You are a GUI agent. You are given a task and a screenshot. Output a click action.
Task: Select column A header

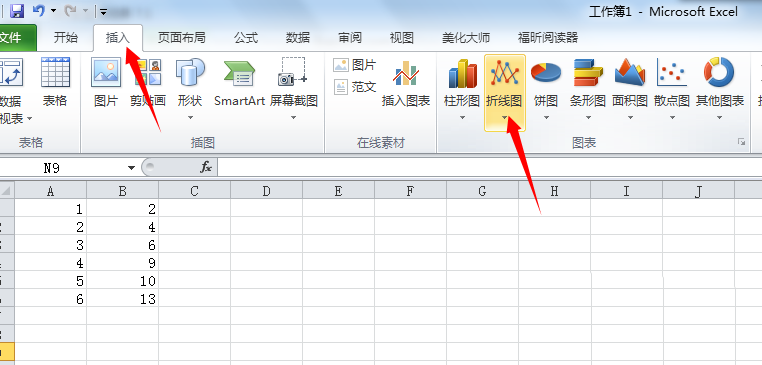pyautogui.click(x=51, y=191)
